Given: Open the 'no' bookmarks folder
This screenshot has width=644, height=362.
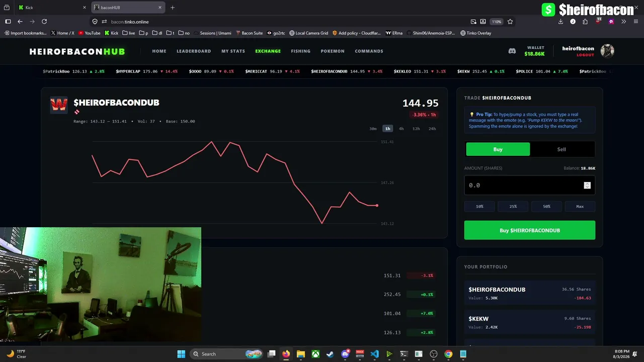Looking at the screenshot, I should click(184, 33).
